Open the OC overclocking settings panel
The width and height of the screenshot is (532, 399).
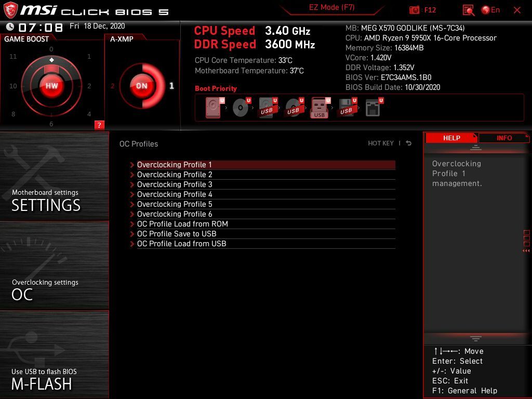[54, 265]
